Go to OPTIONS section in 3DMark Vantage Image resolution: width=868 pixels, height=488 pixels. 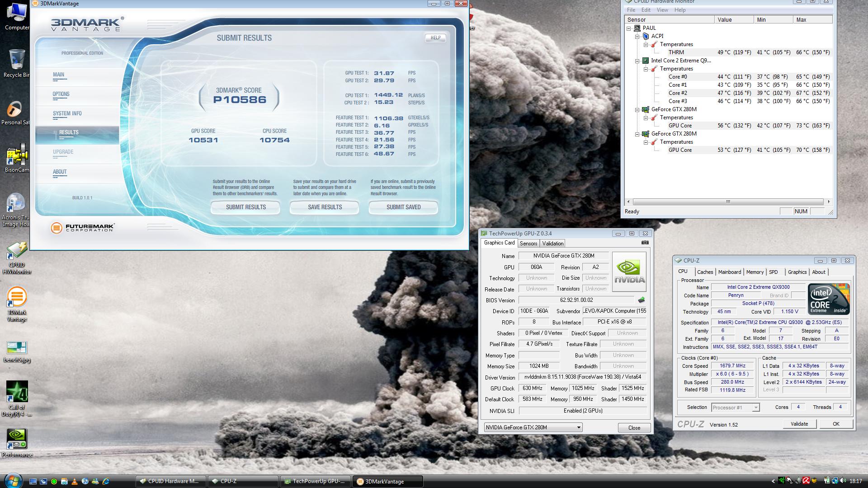pyautogui.click(x=77, y=96)
